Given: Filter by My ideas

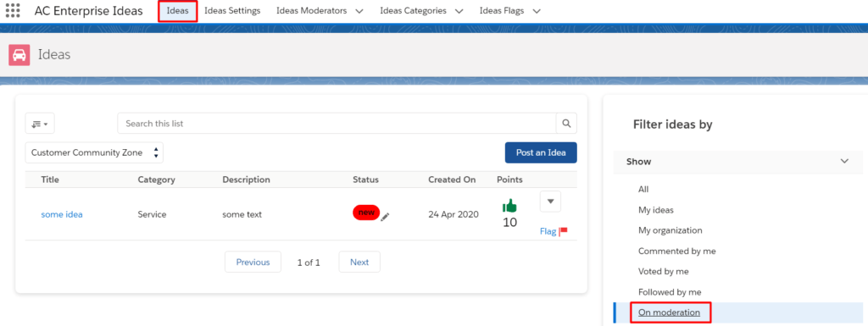Looking at the screenshot, I should pyautogui.click(x=656, y=210).
